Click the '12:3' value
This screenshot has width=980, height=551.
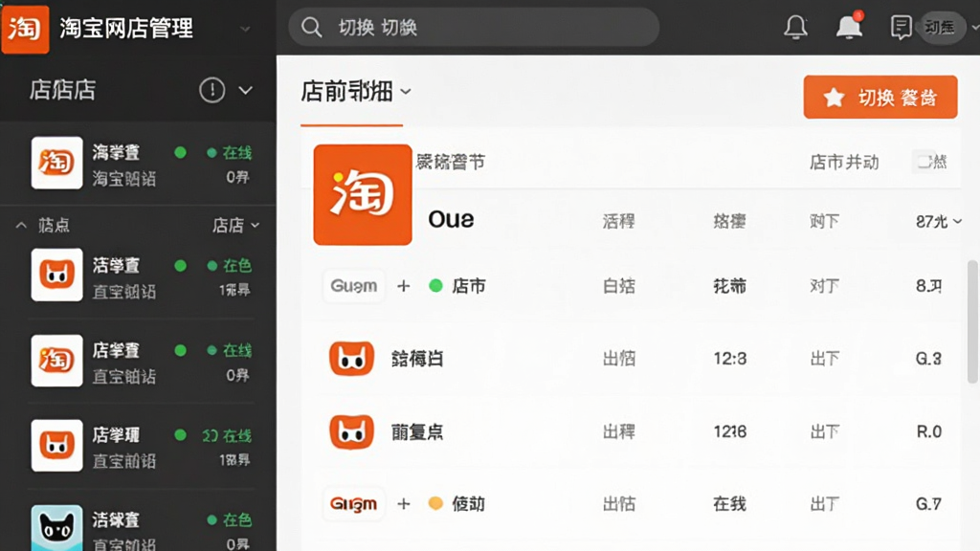click(730, 359)
